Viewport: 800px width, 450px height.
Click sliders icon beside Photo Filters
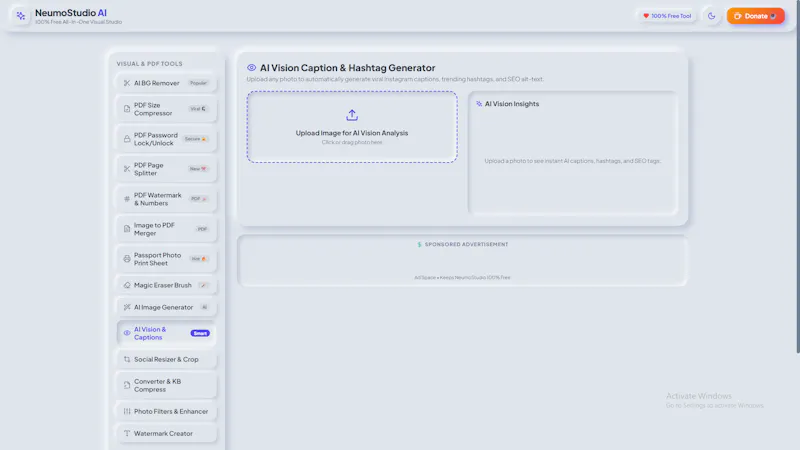point(127,411)
